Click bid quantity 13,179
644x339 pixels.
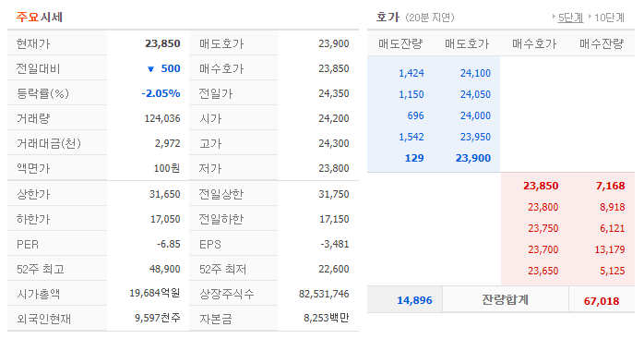(x=610, y=249)
